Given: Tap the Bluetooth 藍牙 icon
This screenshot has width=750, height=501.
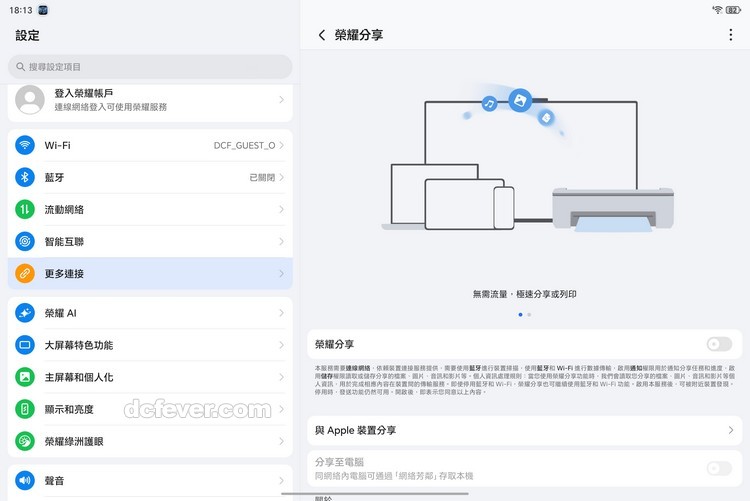Looking at the screenshot, I should tap(25, 177).
